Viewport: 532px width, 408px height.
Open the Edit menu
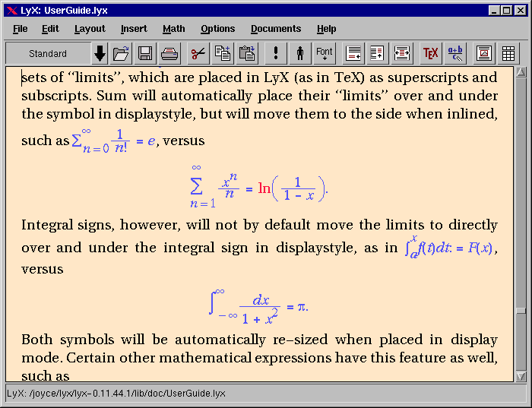(50, 29)
